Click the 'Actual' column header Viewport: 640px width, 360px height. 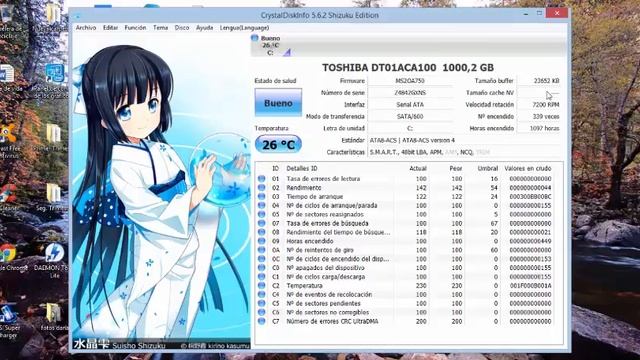[418, 168]
